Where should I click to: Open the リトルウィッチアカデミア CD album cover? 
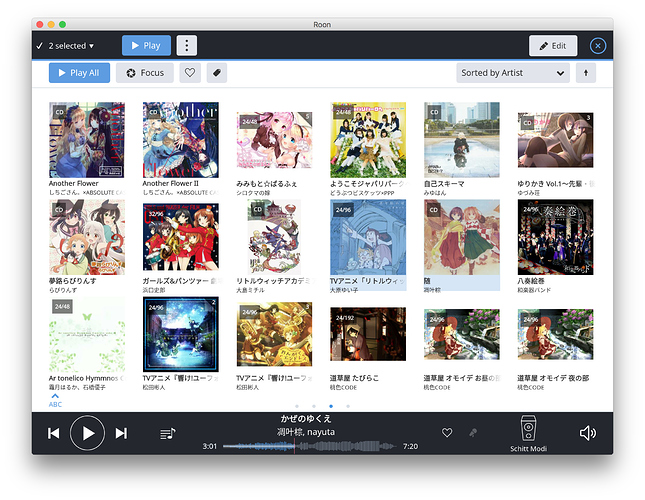pyautogui.click(x=274, y=237)
